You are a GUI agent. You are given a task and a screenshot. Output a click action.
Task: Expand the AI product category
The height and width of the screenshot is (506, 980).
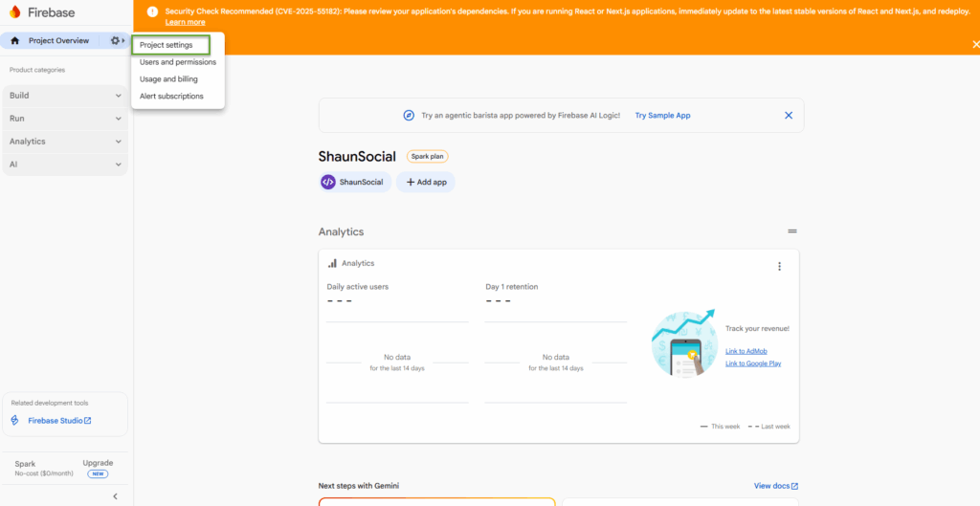pos(64,165)
